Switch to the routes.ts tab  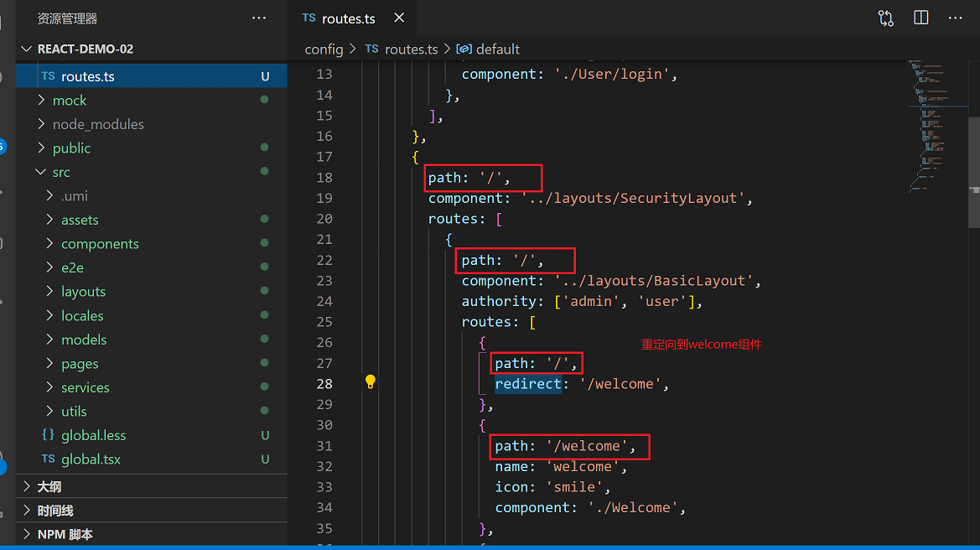tap(348, 18)
